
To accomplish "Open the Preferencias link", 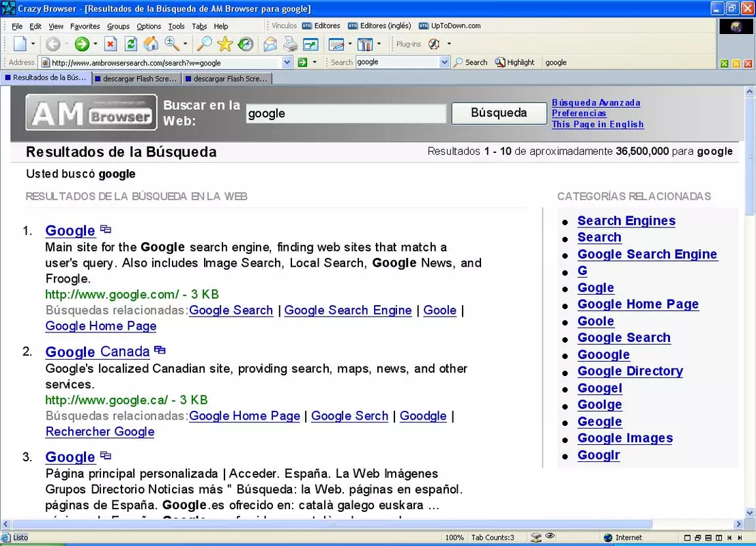I will [579, 113].
